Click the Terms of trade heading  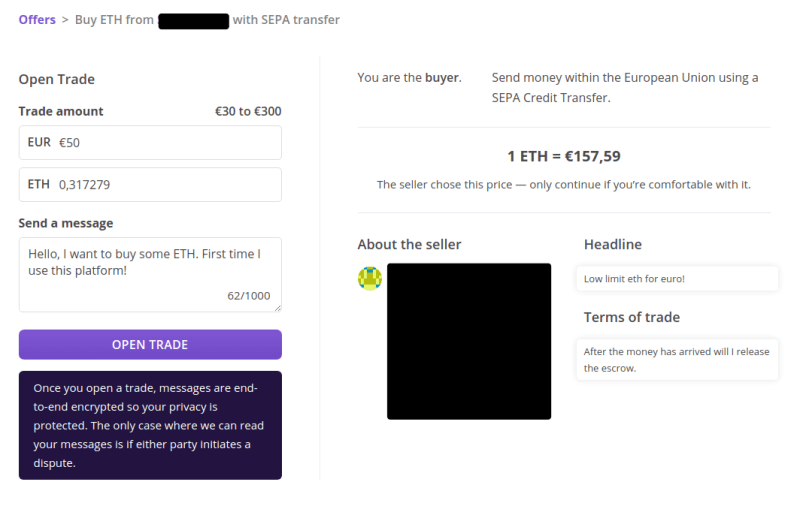coord(631,318)
